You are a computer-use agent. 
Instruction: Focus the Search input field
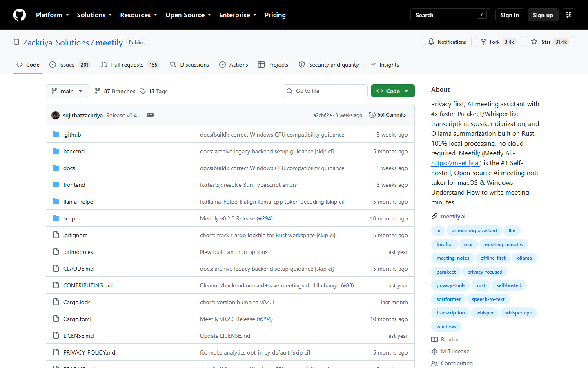click(451, 15)
